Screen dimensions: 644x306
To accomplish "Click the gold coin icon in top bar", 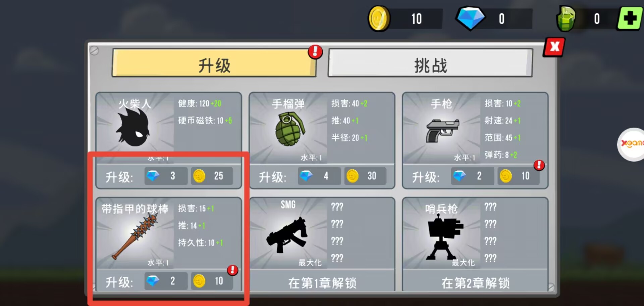I will point(379,18).
